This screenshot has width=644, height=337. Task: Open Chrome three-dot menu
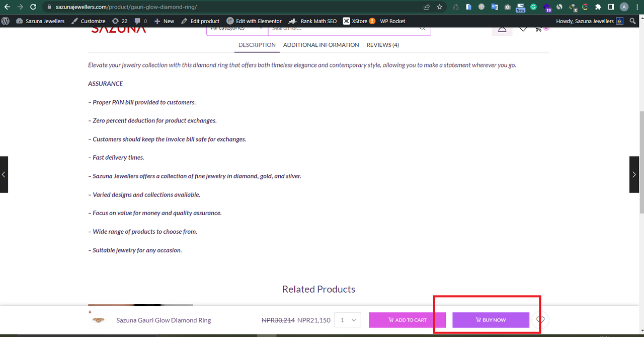point(637,7)
